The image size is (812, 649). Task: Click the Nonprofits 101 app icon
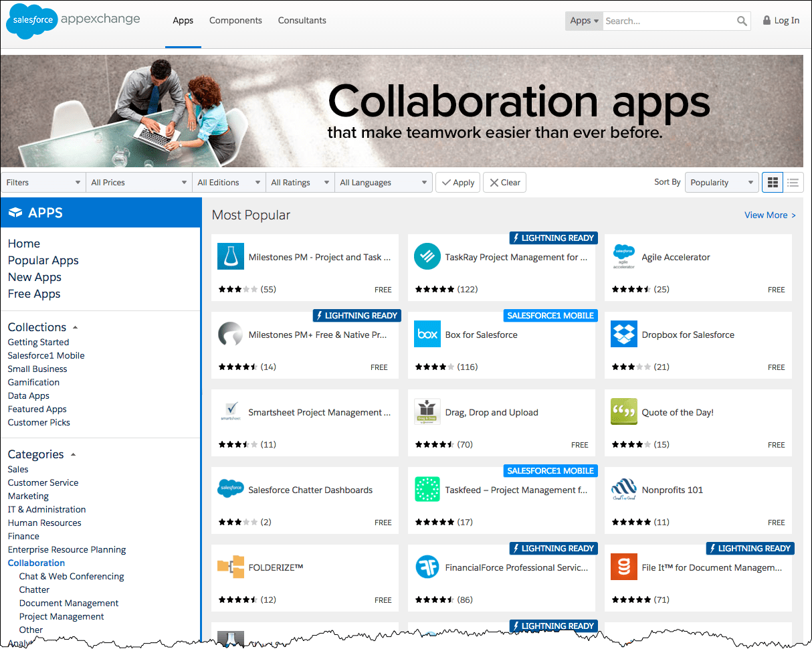624,490
